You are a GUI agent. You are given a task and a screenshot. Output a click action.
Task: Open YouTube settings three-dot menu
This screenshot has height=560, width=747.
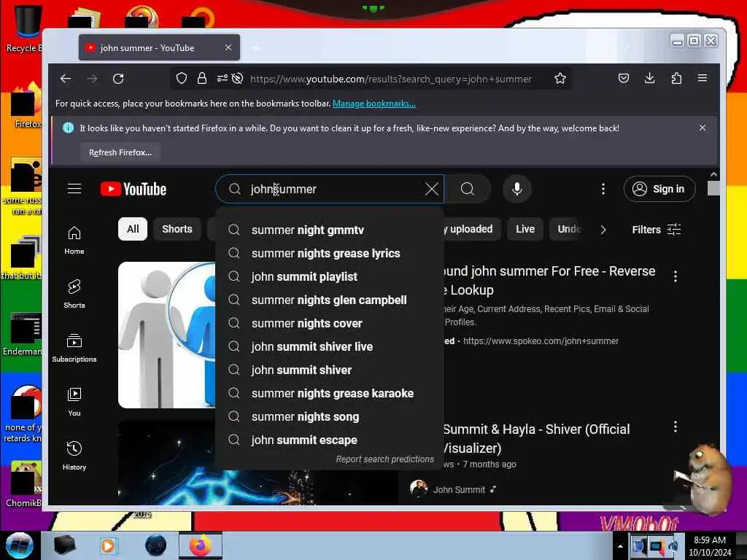click(x=603, y=189)
